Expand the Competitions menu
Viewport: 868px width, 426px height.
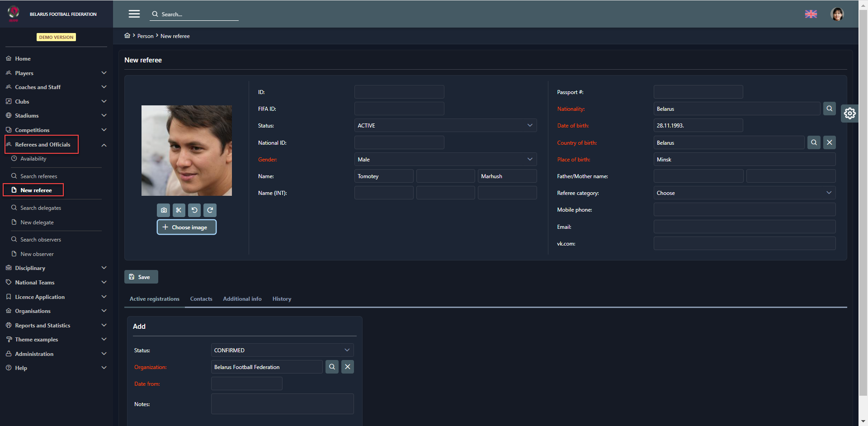(56, 130)
